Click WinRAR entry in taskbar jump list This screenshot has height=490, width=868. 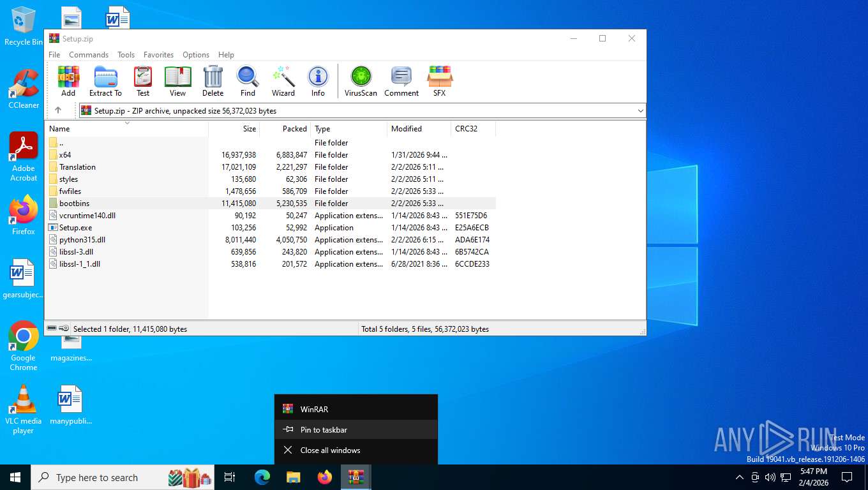[x=356, y=410]
